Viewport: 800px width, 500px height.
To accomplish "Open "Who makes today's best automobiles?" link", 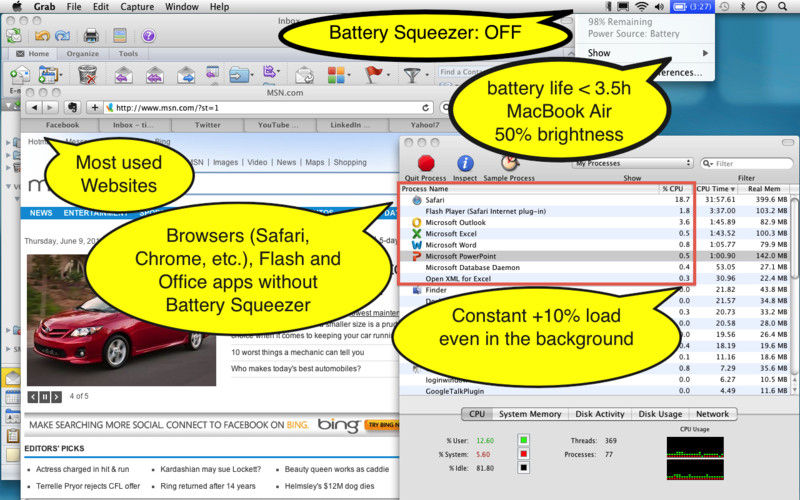I will [296, 368].
